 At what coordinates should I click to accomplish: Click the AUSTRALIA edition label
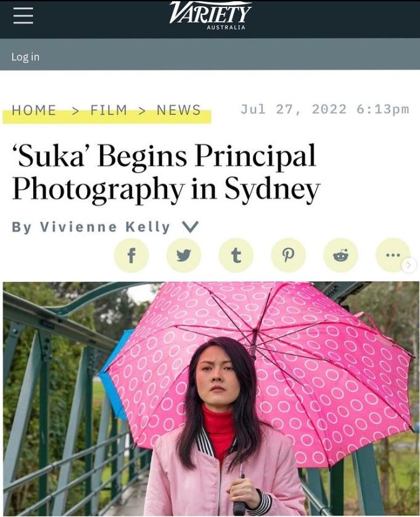[x=226, y=27]
